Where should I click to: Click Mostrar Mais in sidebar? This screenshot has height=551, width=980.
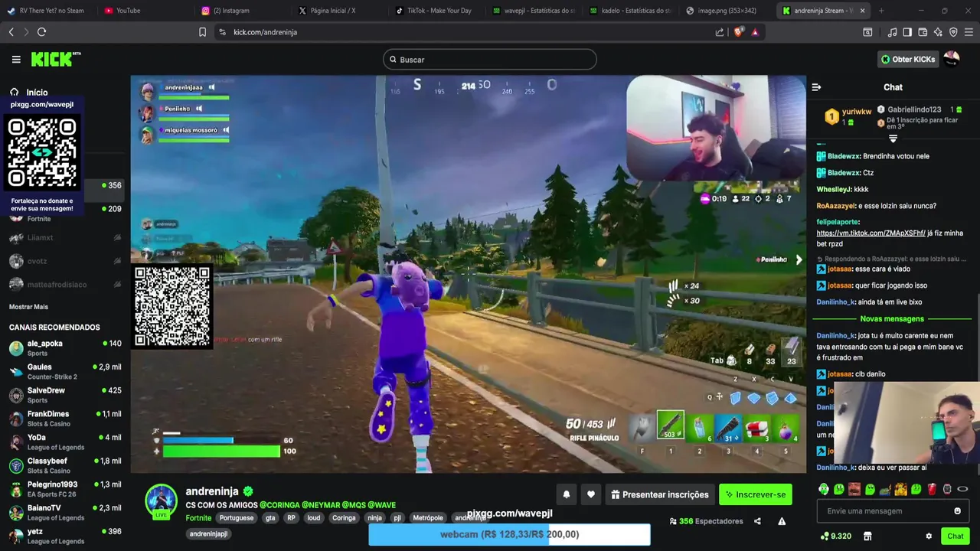(28, 307)
